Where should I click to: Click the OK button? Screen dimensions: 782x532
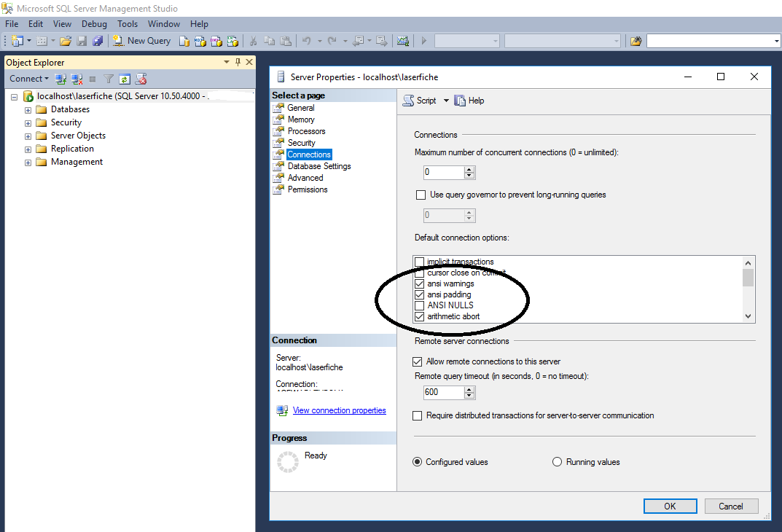pyautogui.click(x=670, y=506)
